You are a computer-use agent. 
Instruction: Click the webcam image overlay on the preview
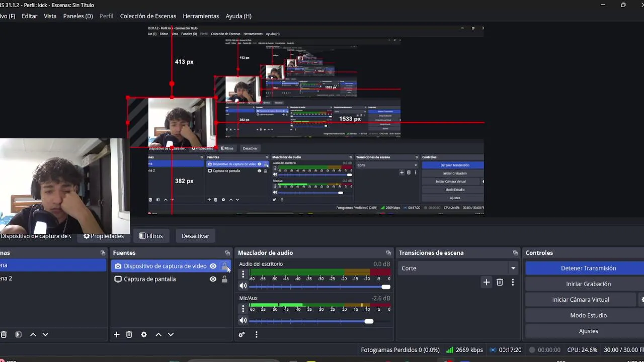click(64, 186)
